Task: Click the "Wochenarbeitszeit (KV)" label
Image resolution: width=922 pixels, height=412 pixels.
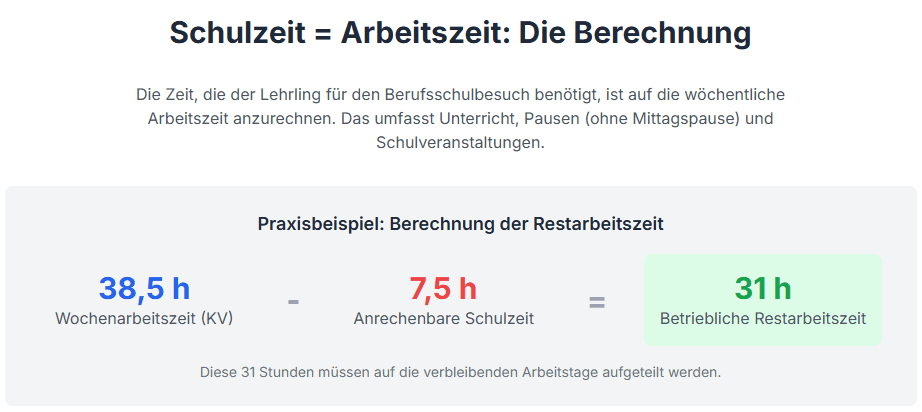Action: point(144,319)
